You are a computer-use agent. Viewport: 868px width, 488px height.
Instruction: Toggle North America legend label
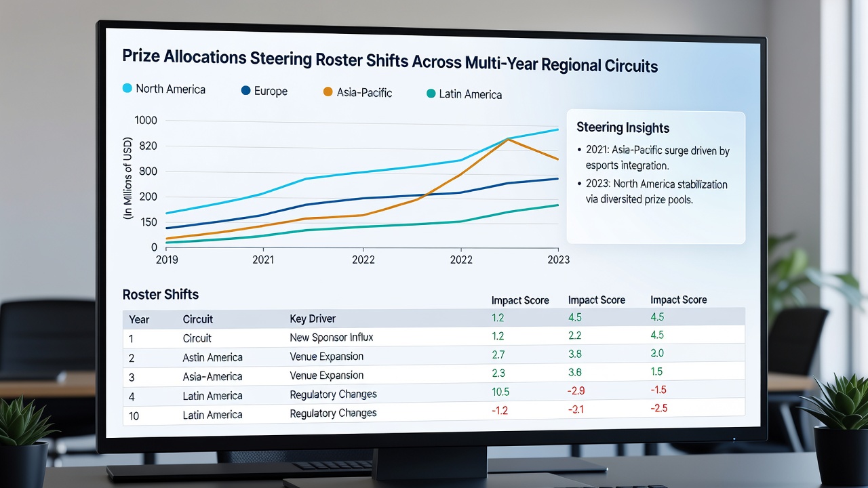point(170,89)
